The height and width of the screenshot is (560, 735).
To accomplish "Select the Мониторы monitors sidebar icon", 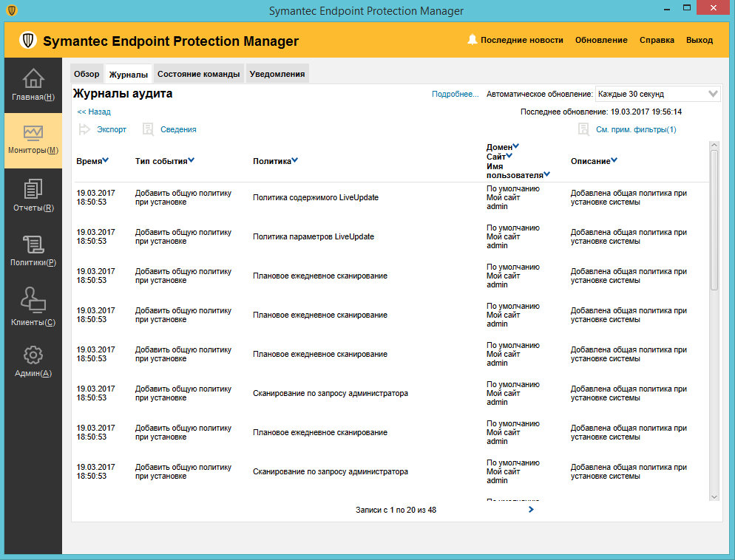I will 33,134.
